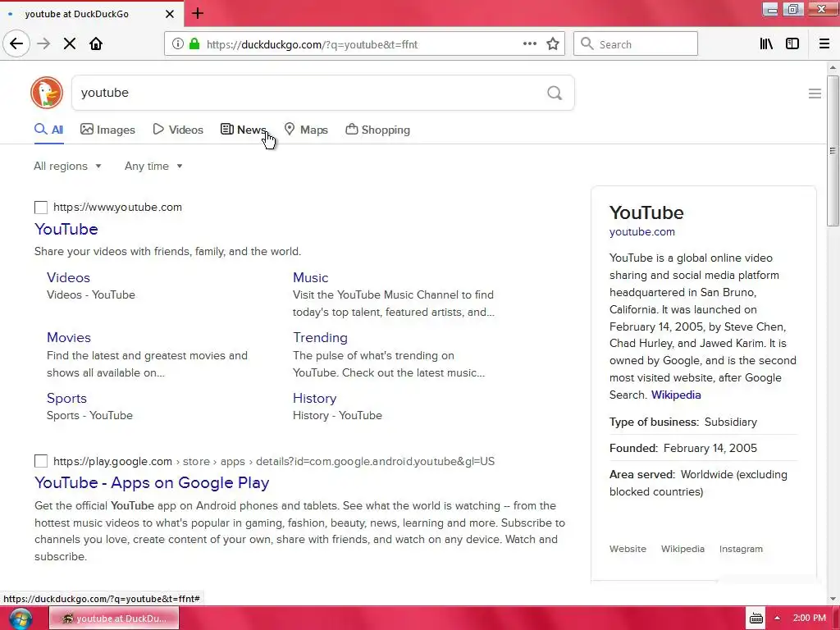
Task: Click the scrollbar down arrow
Action: point(833,598)
